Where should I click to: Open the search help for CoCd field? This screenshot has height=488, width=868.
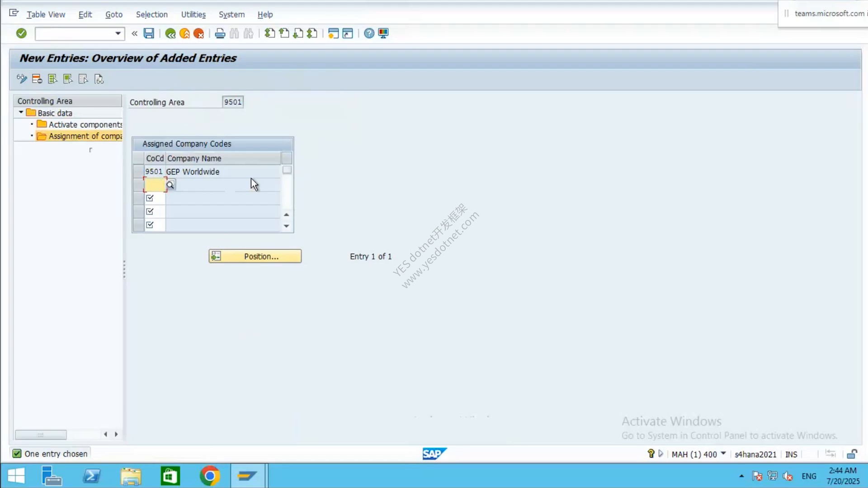click(x=170, y=184)
